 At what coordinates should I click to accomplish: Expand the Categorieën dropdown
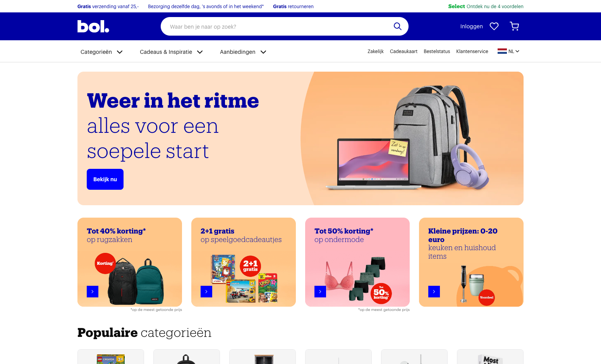101,52
